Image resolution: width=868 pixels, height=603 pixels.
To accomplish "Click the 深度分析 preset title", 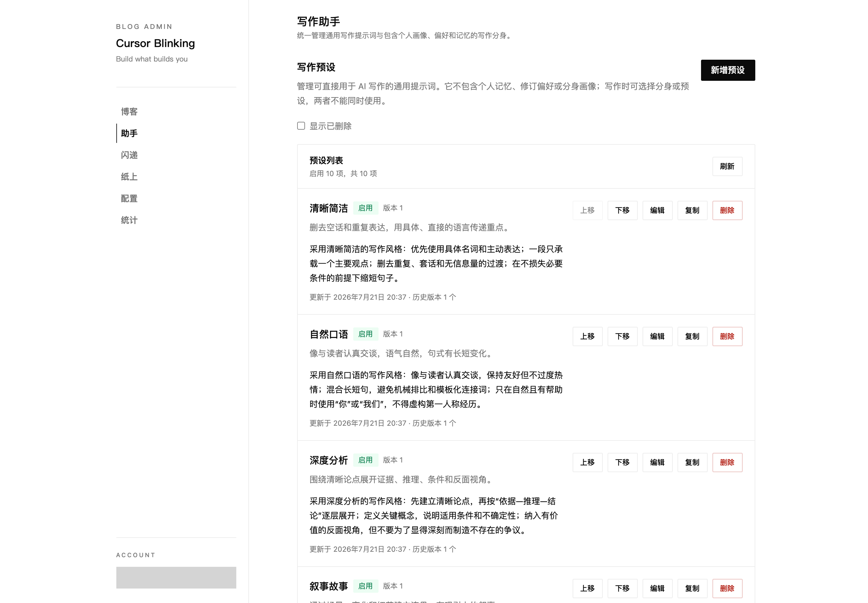I will [329, 460].
